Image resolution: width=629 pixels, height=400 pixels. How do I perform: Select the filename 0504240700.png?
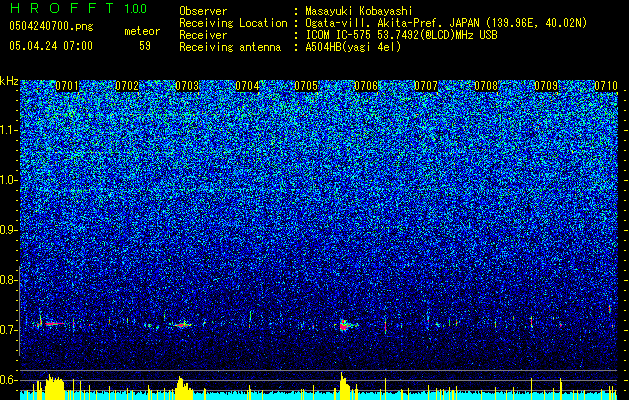(x=51, y=26)
